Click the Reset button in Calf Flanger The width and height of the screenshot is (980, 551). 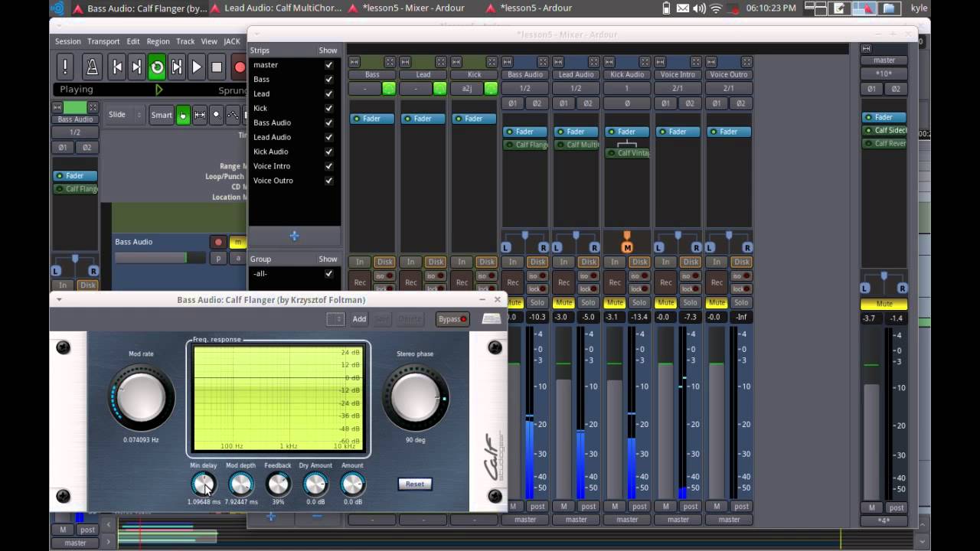pos(415,484)
